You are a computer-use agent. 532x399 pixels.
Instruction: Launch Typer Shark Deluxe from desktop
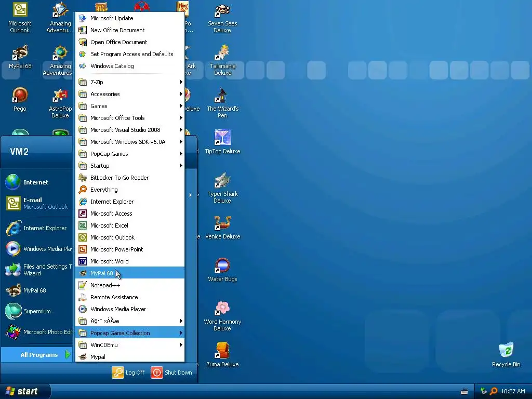[222, 188]
